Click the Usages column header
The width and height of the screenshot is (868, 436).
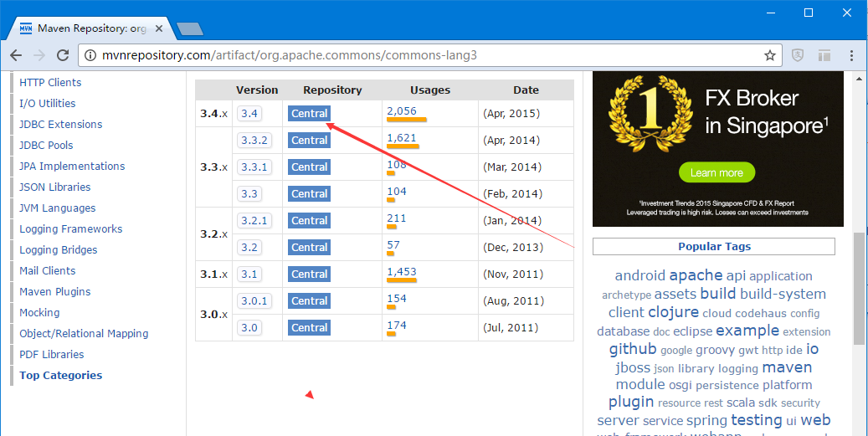pos(430,90)
